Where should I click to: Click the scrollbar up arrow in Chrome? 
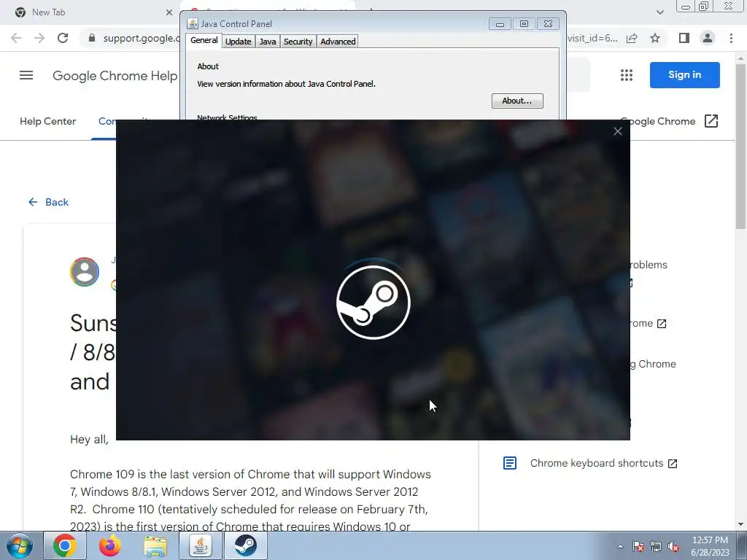point(740,58)
